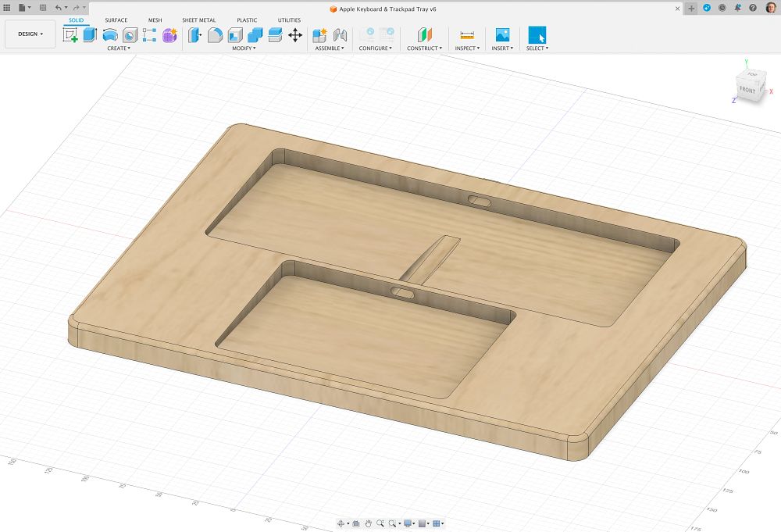Screen dimensions: 781x532
Task: Select the Extrude tool
Action: [90, 35]
